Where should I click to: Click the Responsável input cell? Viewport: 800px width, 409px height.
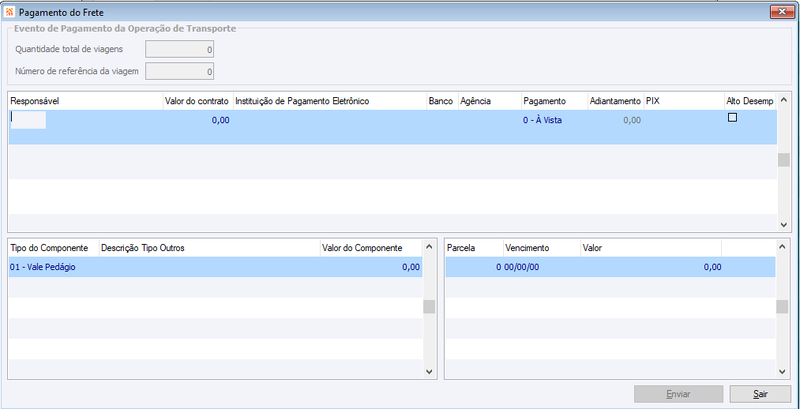coord(29,120)
